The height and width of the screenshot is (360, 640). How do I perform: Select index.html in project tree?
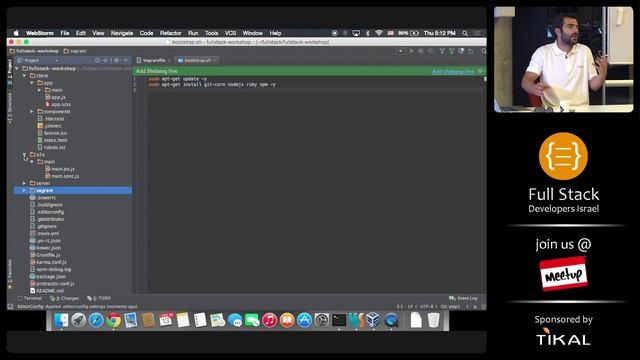[x=52, y=140]
